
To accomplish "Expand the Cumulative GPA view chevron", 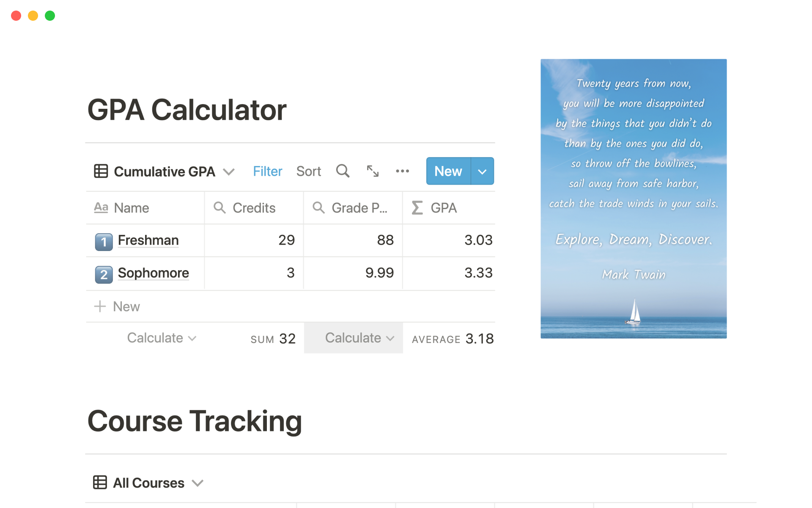I will tap(229, 172).
